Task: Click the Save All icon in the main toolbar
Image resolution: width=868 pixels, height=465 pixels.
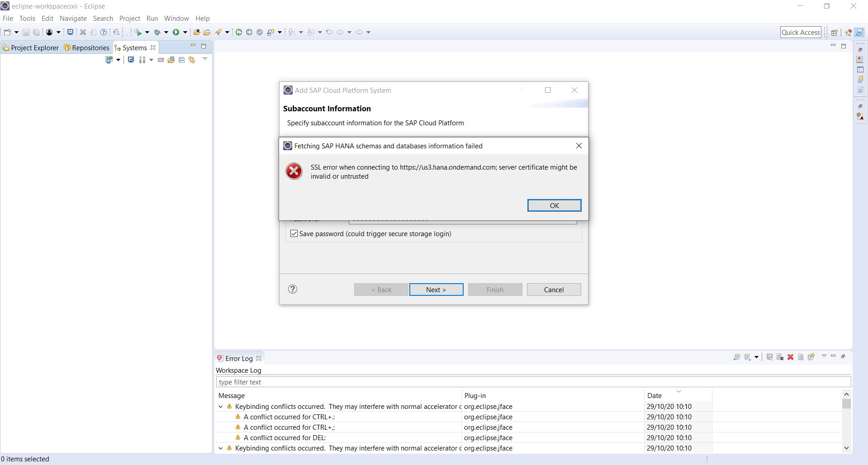Action: pyautogui.click(x=37, y=32)
